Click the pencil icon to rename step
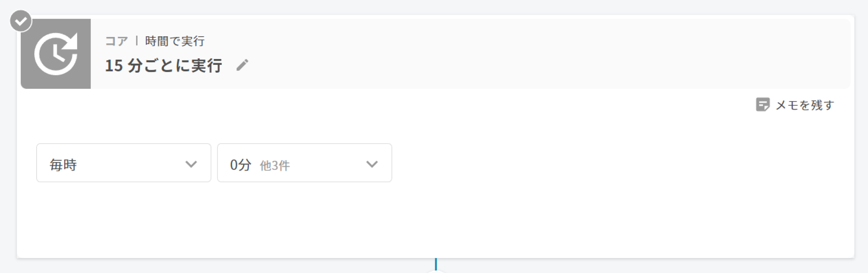Screen dimensions: 868x273 pyautogui.click(x=242, y=65)
